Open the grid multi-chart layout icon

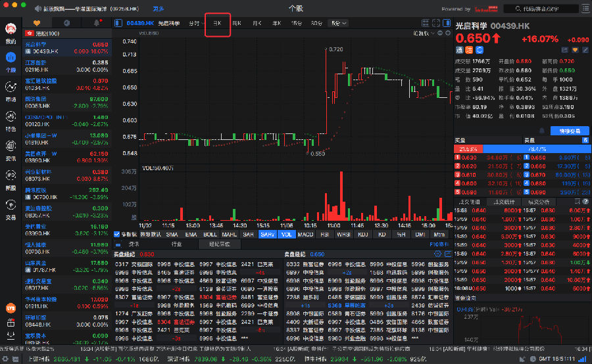point(426,23)
